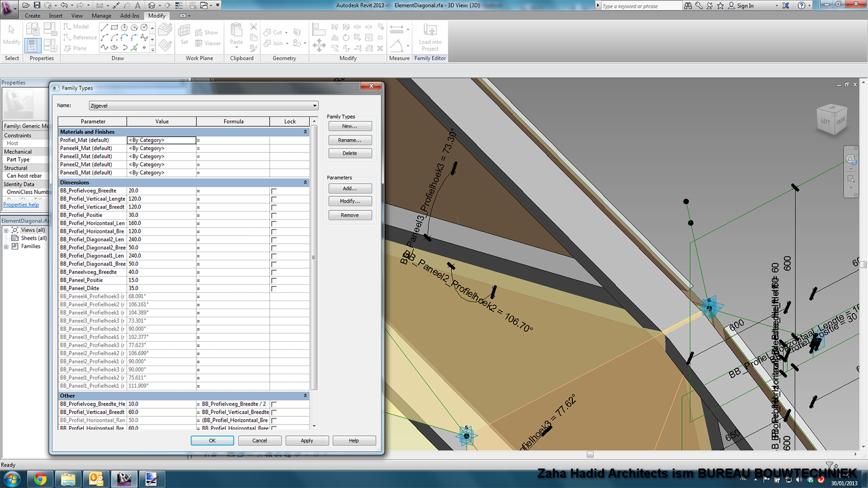Select the Circle draw tool
Screen dimensions: 868x488
[x=144, y=27]
